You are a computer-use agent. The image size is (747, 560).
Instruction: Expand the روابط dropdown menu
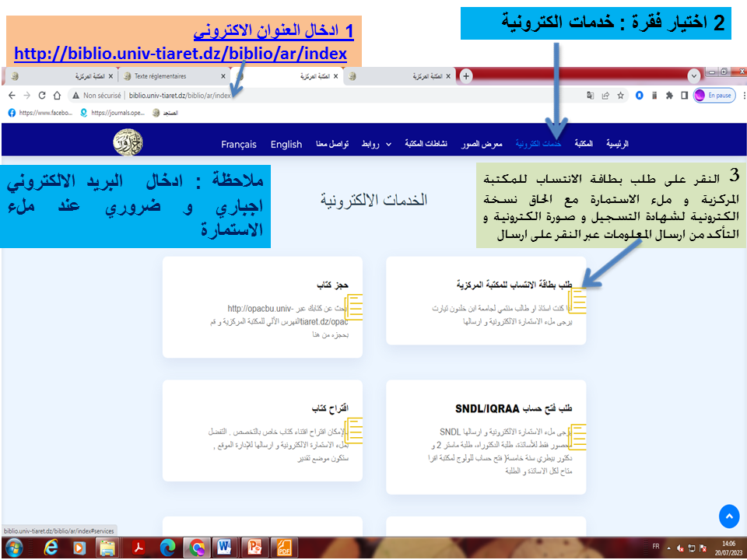click(x=379, y=144)
